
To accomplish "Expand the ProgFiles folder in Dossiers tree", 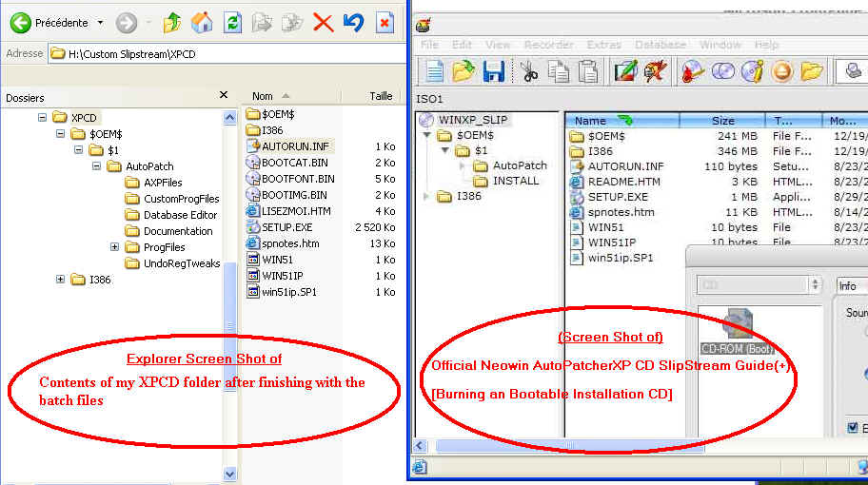I will 114,246.
